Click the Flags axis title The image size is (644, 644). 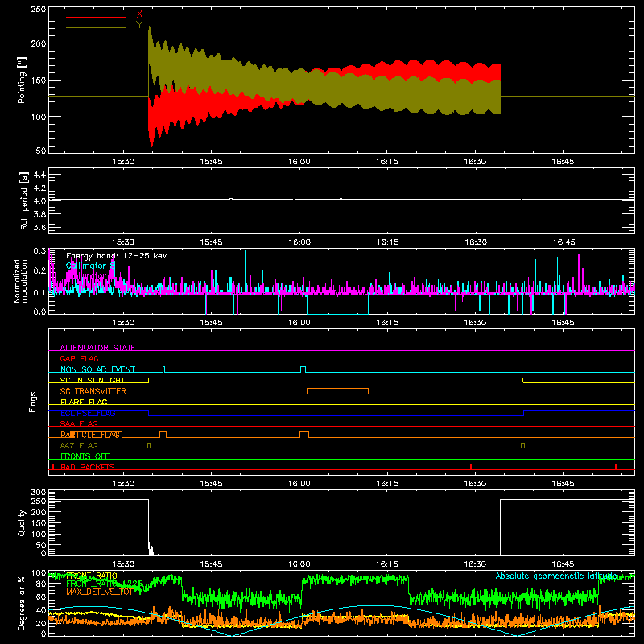pyautogui.click(x=32, y=402)
